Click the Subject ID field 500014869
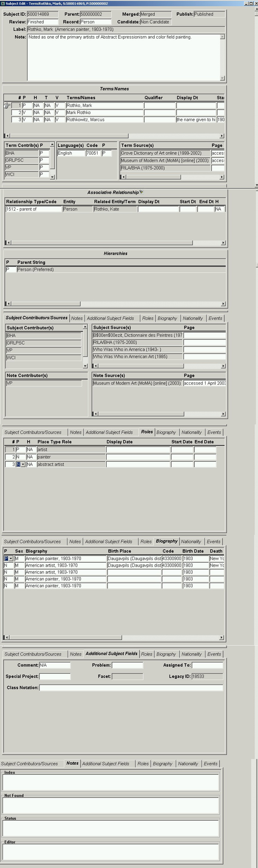 click(43, 14)
